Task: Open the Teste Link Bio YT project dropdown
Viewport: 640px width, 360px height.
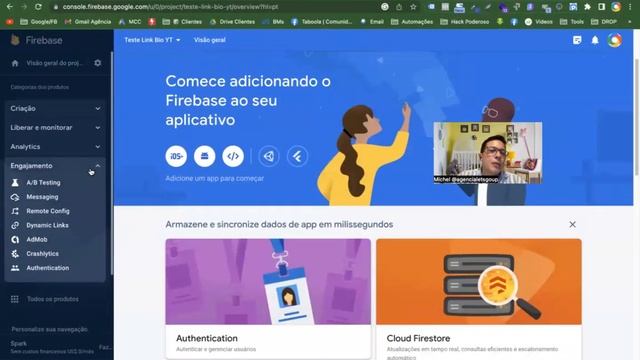Action: [x=152, y=40]
